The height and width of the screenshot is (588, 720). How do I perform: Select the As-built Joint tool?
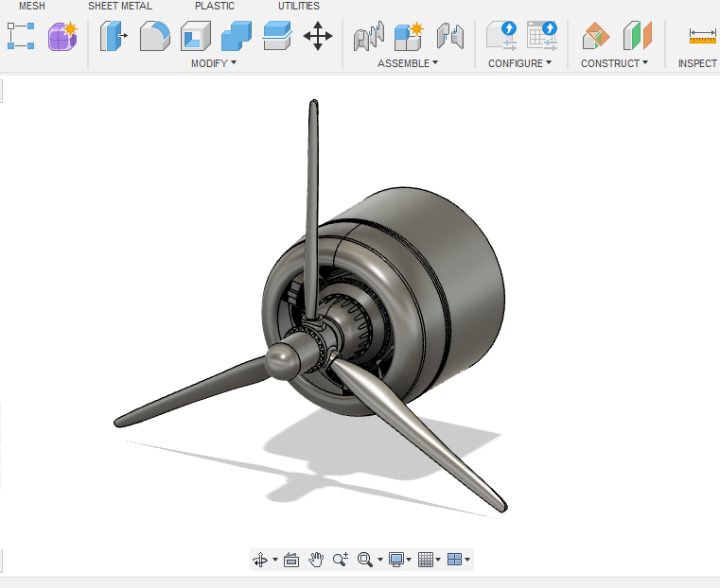click(x=450, y=36)
